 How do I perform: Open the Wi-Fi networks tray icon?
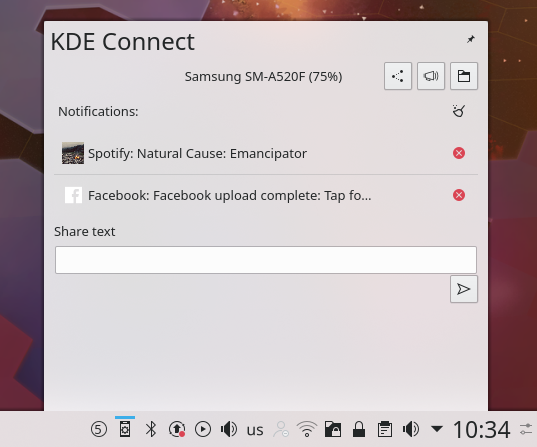pos(307,429)
